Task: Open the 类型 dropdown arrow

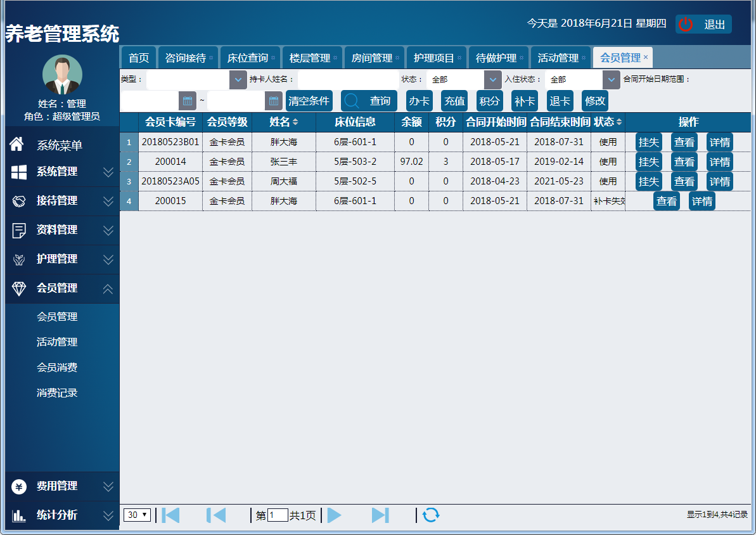Action: tap(238, 80)
